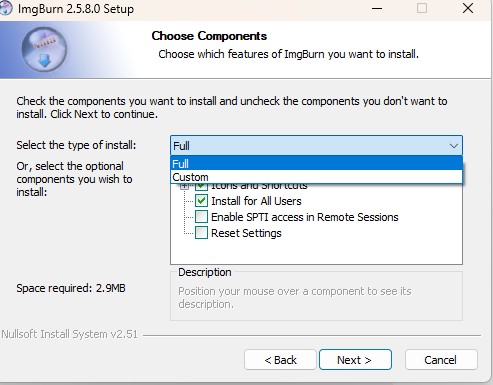Click the Space required: 2.9MB text
Viewport: 493px width, 385px height.
71,288
